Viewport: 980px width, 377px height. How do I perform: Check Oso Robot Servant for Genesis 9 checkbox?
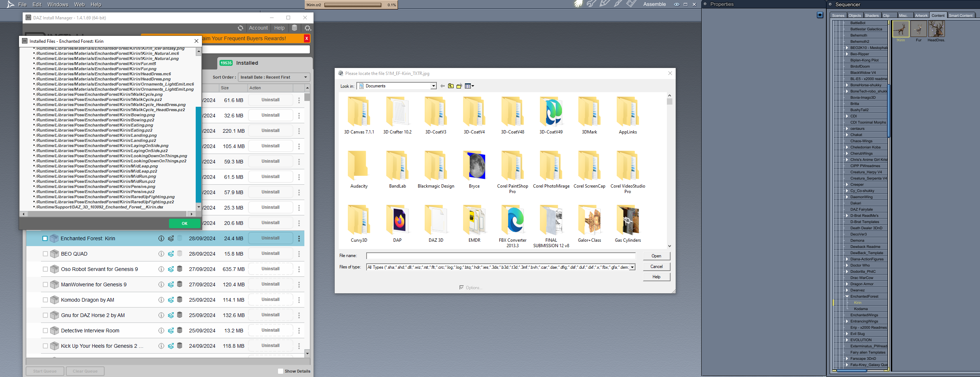[x=45, y=269]
